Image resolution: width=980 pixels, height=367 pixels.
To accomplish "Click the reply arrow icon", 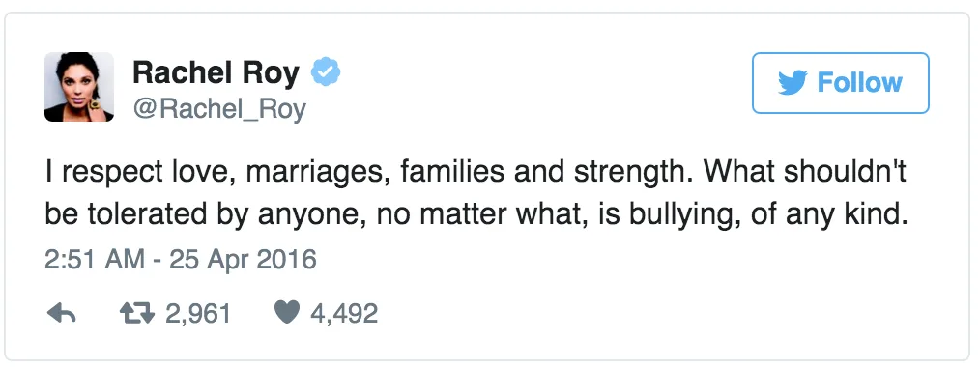I will click(61, 313).
